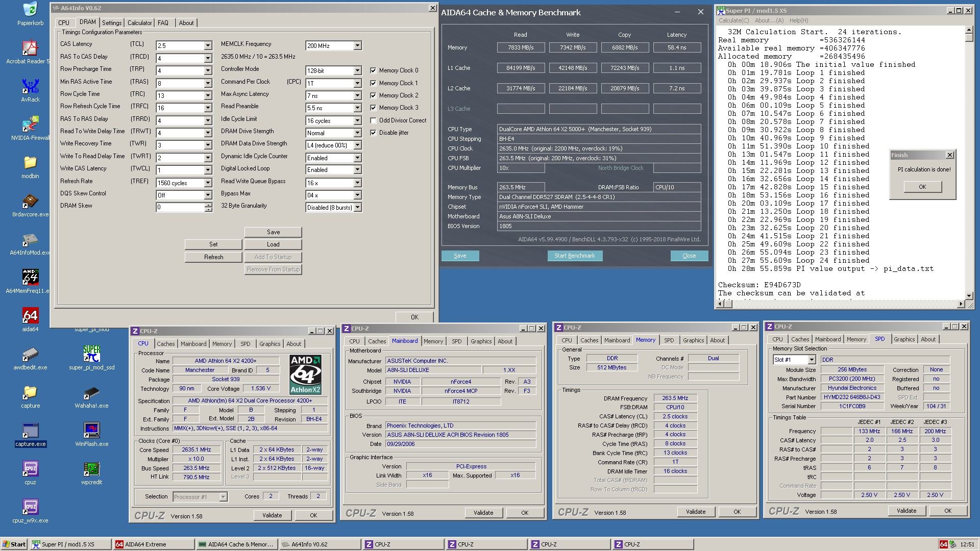980x551 pixels.
Task: Toggle the Memory Clock 2 checkbox
Action: coord(373,95)
